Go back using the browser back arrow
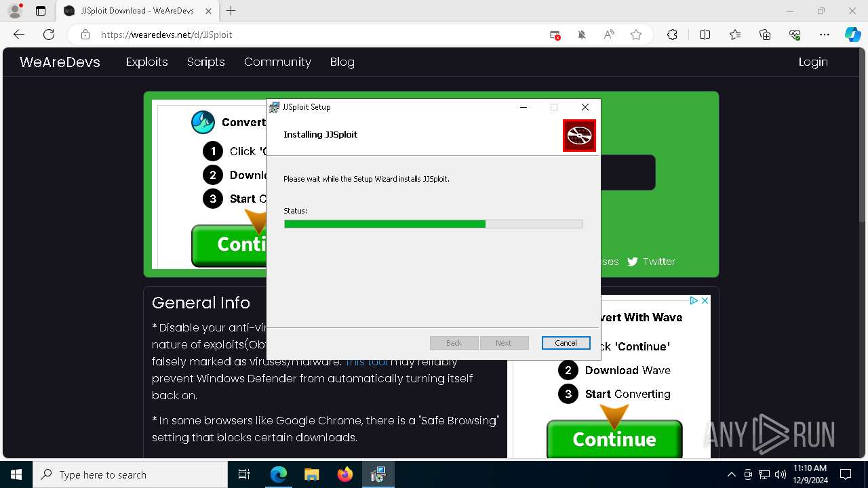 click(x=19, y=35)
